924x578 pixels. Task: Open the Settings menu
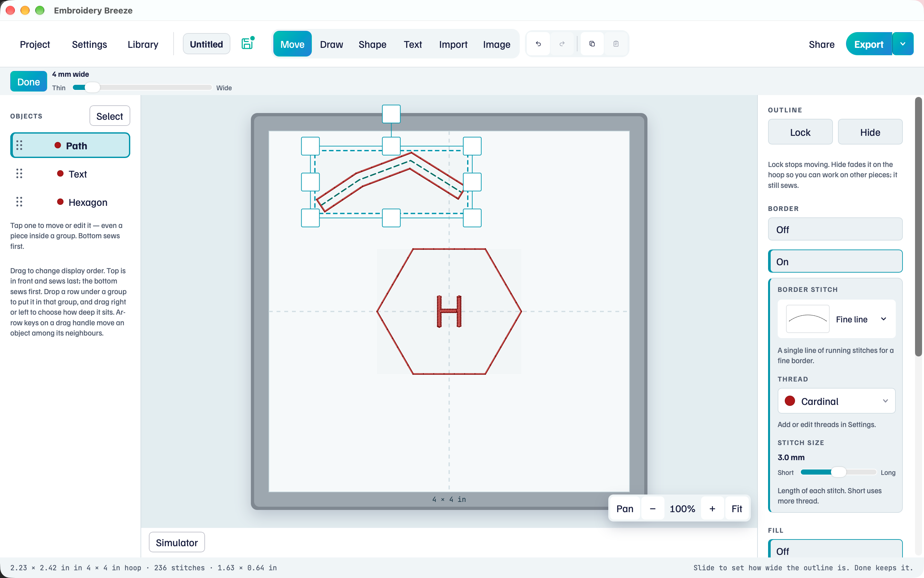(89, 44)
